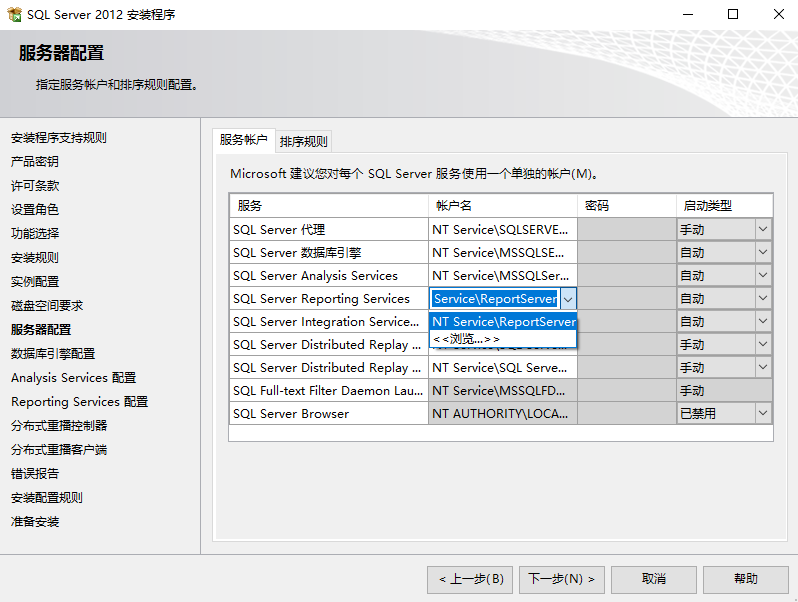
Task: Click the 帮助 button
Action: [x=746, y=580]
